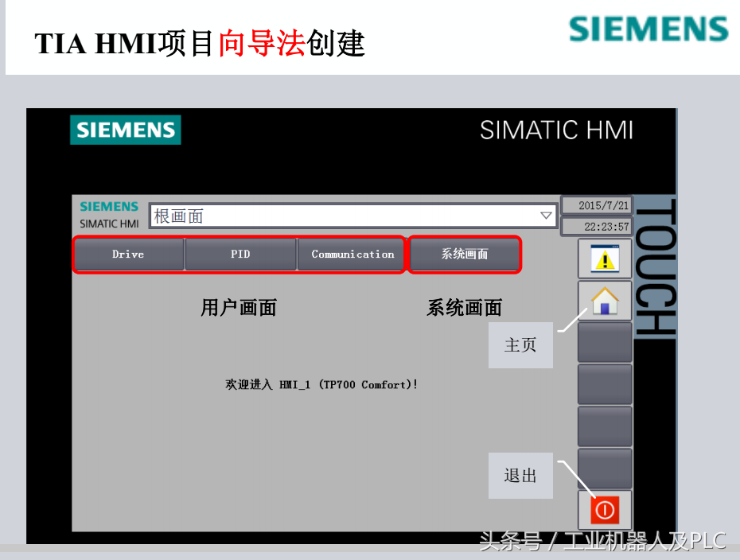This screenshot has width=740, height=560.
Task: Click the time field showing 22:23:57
Action: click(597, 227)
